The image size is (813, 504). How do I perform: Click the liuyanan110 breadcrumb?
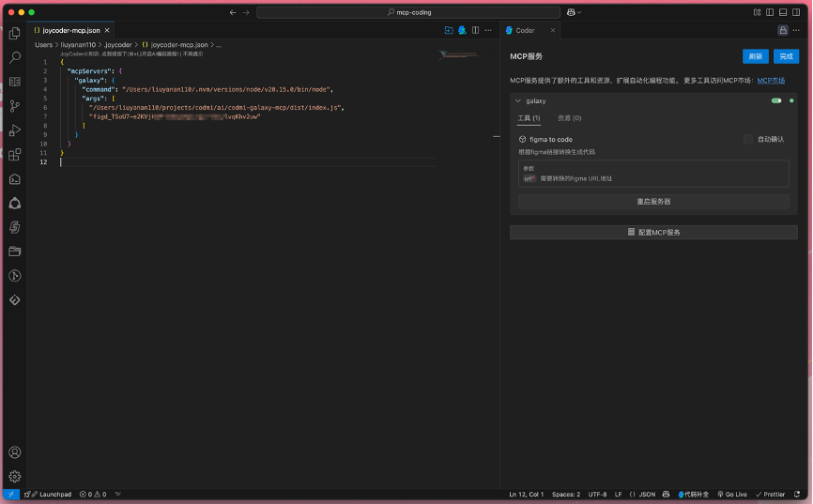(x=78, y=45)
